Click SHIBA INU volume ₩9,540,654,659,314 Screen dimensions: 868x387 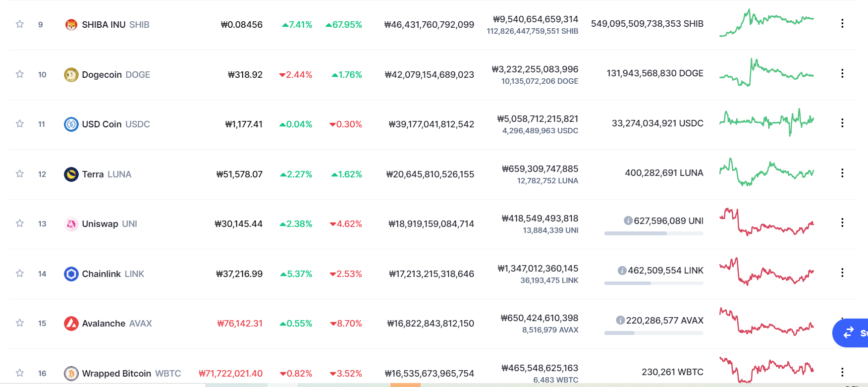(x=536, y=19)
